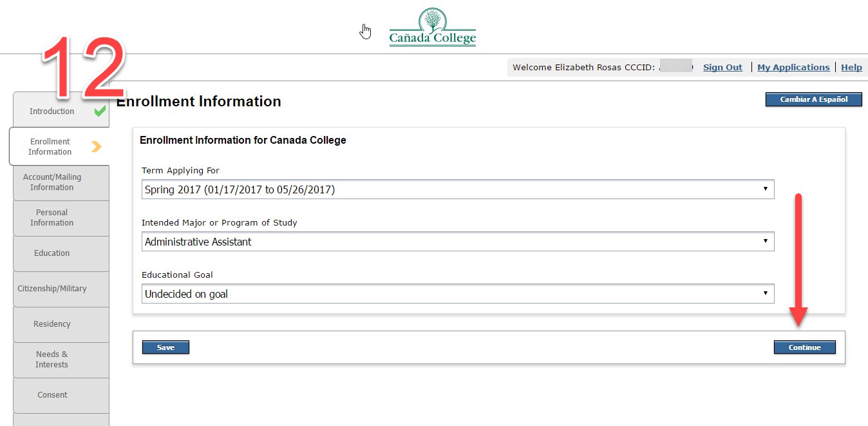Click the Cañada College logo
Viewport: 868px width, 426px height.
(432, 28)
